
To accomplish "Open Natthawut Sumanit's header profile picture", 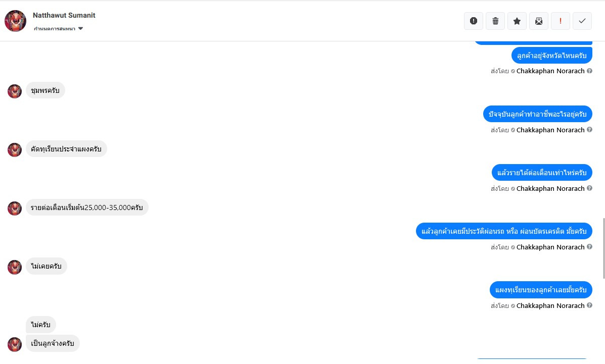I will (x=15, y=21).
